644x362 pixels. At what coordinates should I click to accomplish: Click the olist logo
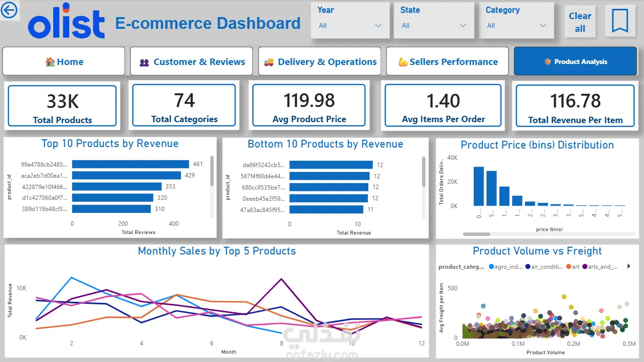pyautogui.click(x=67, y=21)
